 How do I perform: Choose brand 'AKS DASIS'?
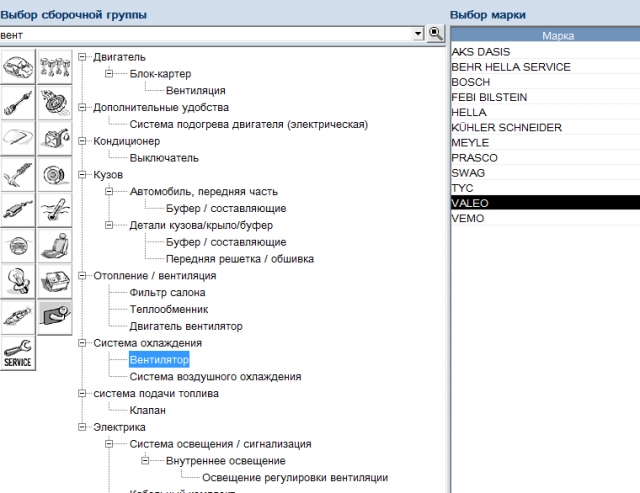[x=545, y=52]
